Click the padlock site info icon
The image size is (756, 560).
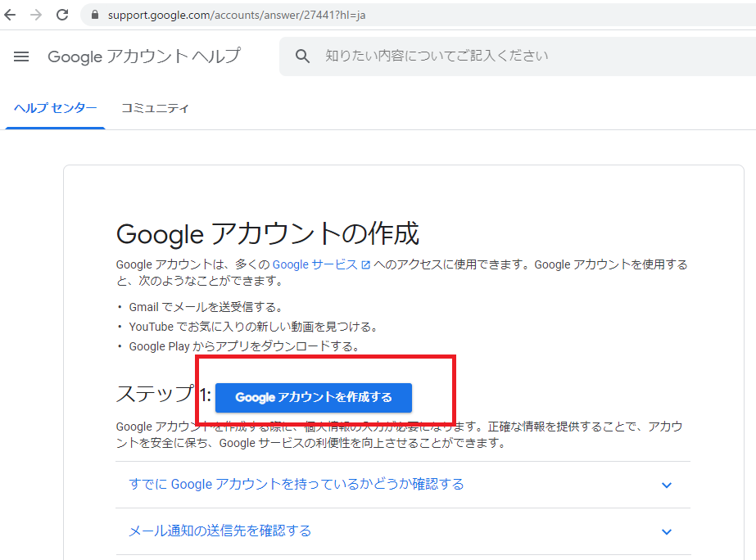95,15
